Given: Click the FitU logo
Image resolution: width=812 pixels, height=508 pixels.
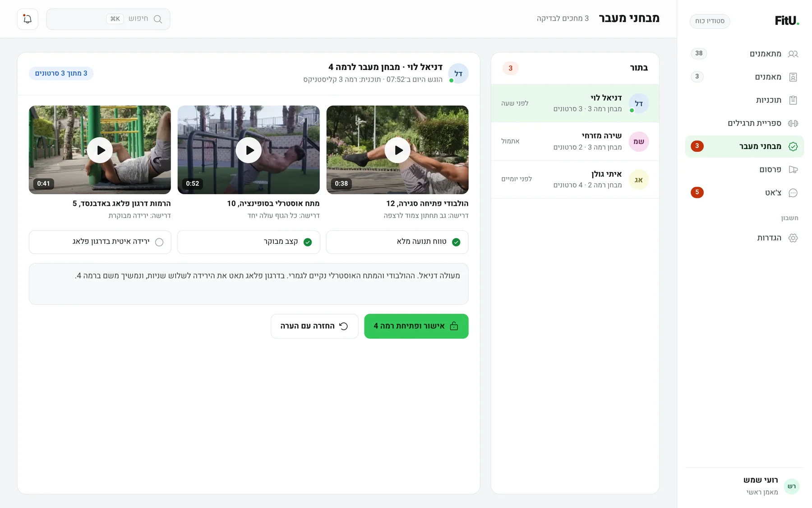Looking at the screenshot, I should click(787, 20).
